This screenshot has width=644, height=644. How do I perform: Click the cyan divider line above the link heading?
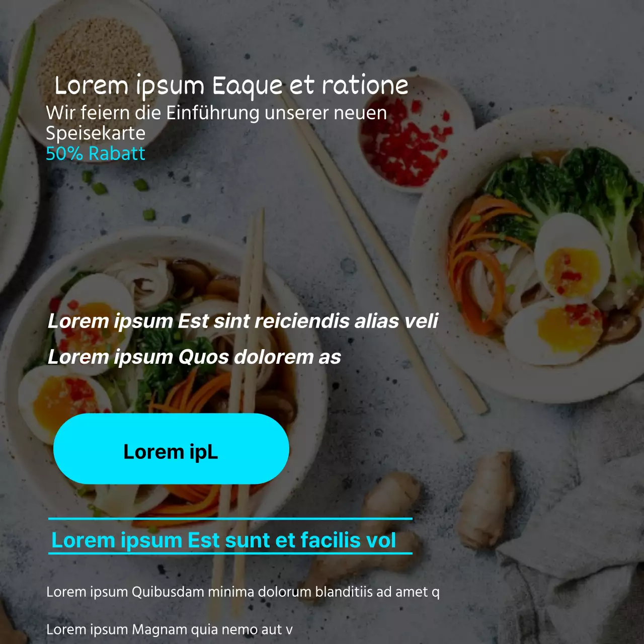[x=230, y=518]
